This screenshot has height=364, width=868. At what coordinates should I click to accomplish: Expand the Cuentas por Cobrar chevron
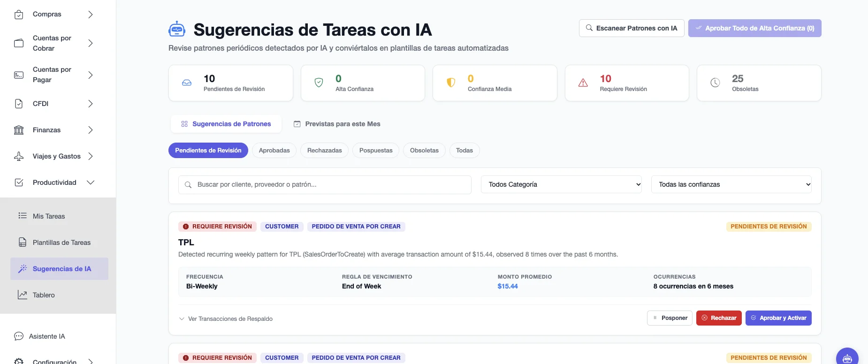91,43
